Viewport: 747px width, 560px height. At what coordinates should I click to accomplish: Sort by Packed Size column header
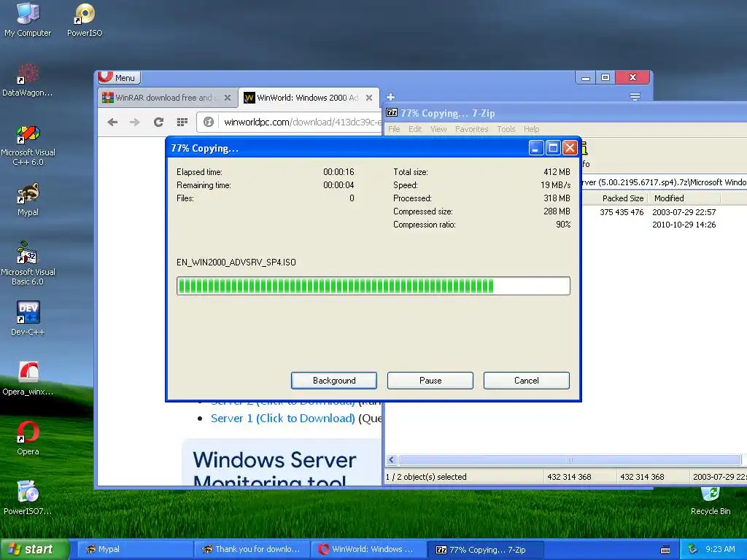pos(622,198)
